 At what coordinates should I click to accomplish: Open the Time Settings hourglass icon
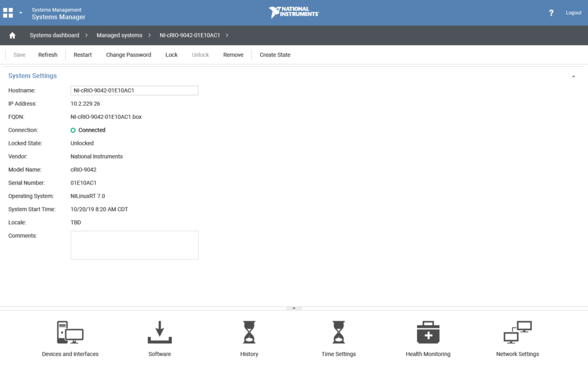point(339,333)
